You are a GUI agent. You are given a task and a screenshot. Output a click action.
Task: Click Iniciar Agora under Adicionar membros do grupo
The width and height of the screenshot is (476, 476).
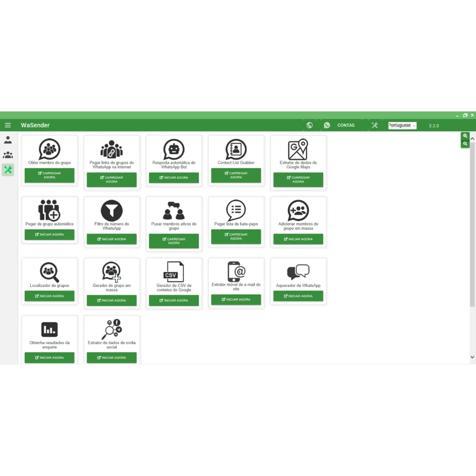tap(298, 239)
